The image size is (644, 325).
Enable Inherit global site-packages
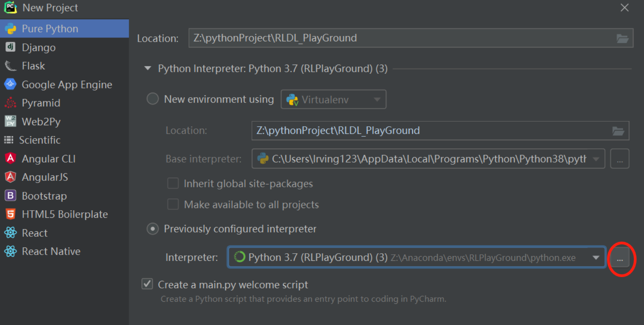pyautogui.click(x=173, y=183)
